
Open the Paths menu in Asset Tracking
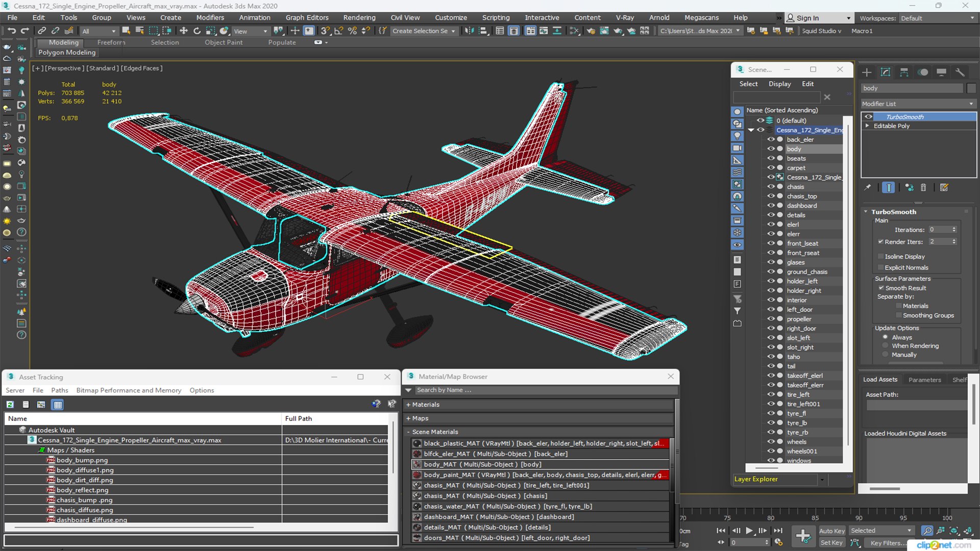click(60, 390)
